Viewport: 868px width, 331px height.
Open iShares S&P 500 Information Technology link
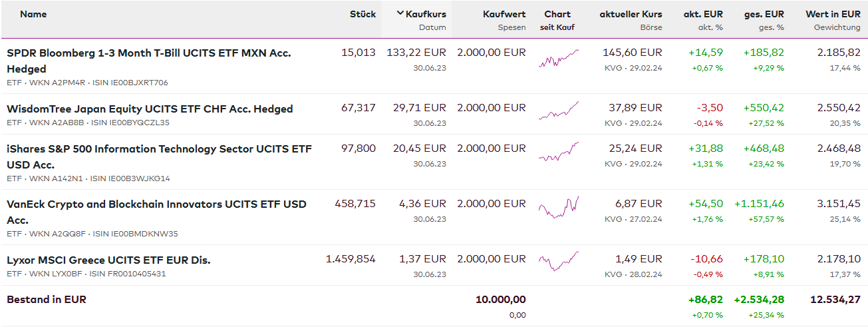[159, 149]
